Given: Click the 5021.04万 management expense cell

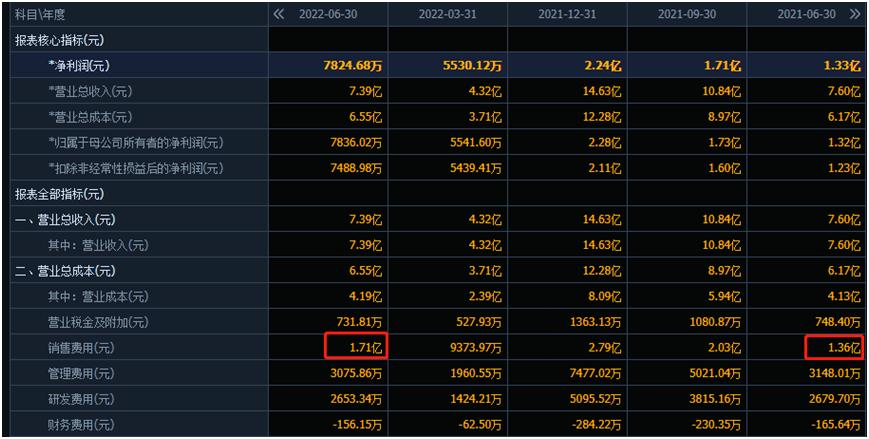Looking at the screenshot, I should click(x=714, y=374).
